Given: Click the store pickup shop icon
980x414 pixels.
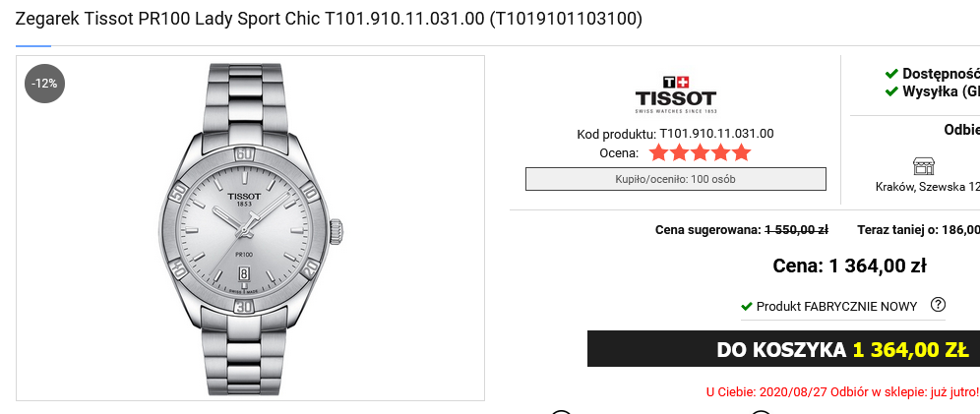Looking at the screenshot, I should (x=923, y=165).
